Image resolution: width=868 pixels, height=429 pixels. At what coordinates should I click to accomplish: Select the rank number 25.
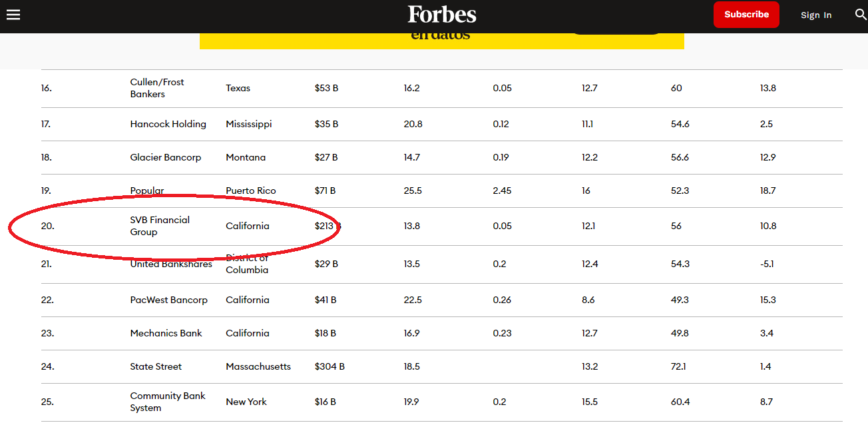[47, 402]
